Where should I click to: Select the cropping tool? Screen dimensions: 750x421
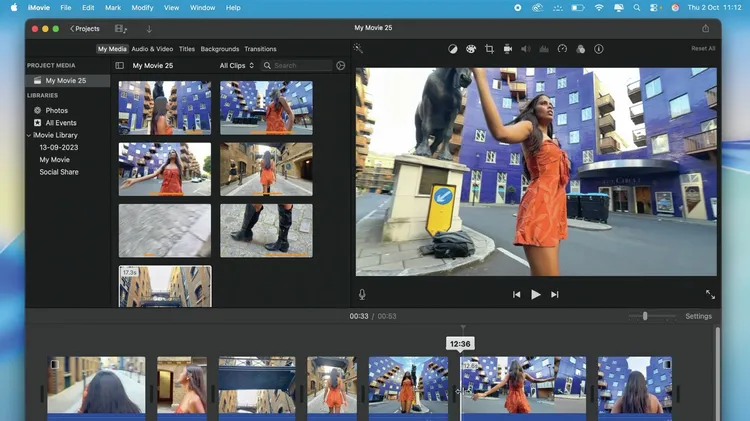489,48
